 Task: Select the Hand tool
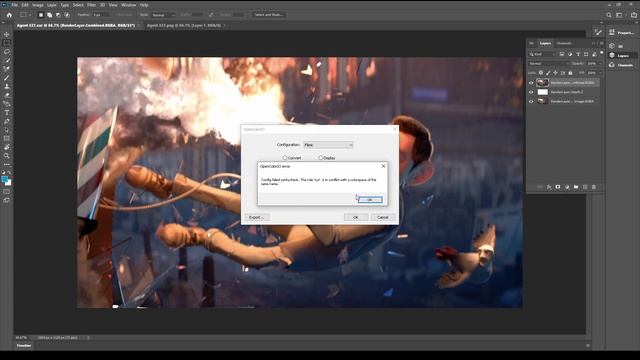point(7,147)
